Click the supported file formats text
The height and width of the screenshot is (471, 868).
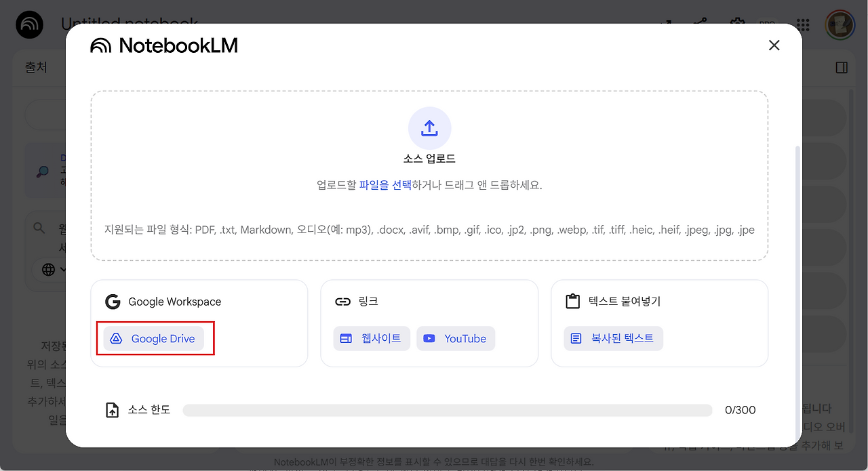[429, 230]
